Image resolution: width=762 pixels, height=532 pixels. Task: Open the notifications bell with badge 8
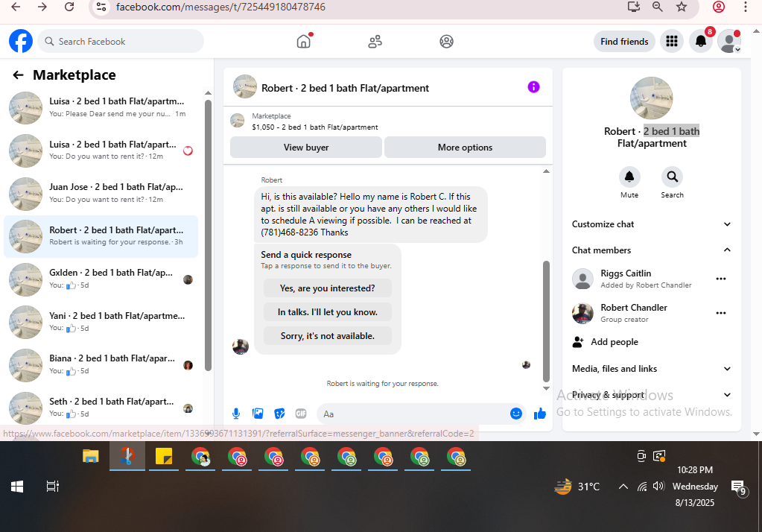click(701, 41)
